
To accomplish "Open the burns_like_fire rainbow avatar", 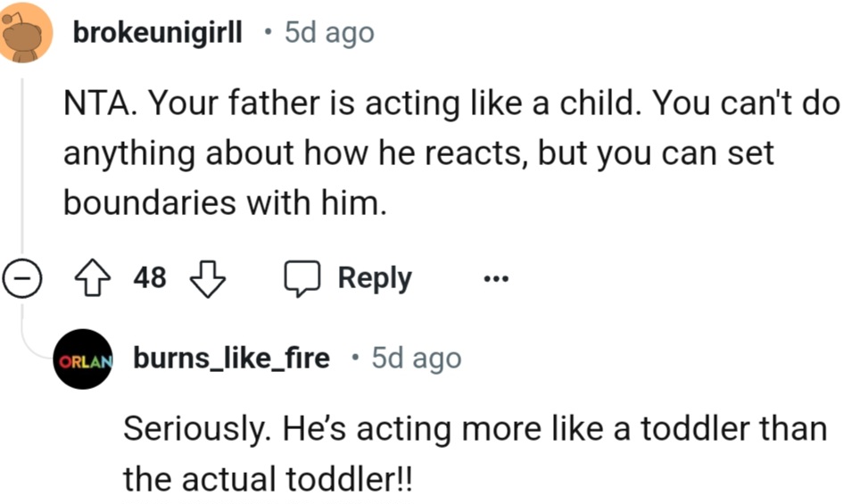I will click(83, 359).
